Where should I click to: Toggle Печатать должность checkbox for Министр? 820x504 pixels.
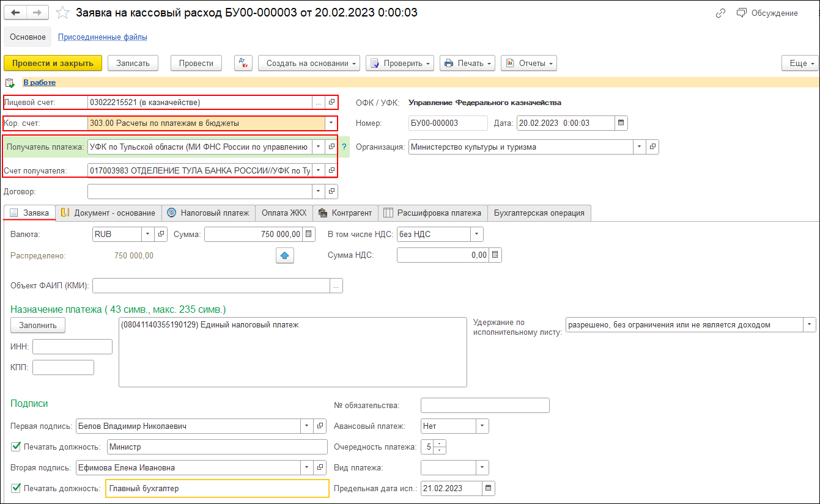[16, 447]
